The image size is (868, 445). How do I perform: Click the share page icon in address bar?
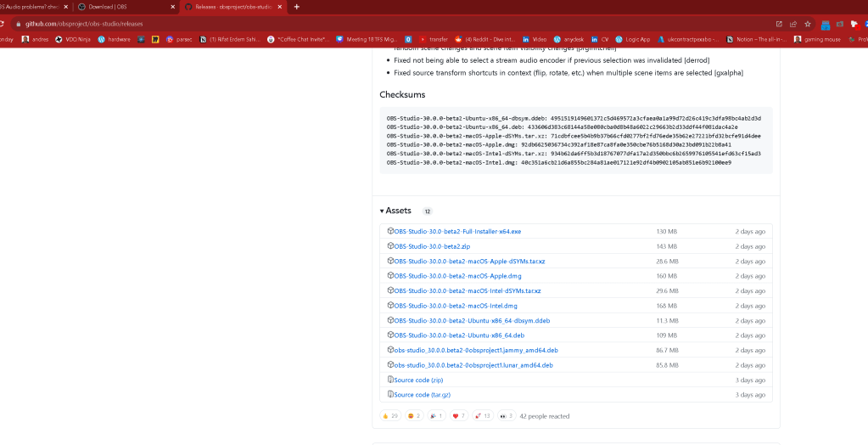point(793,24)
